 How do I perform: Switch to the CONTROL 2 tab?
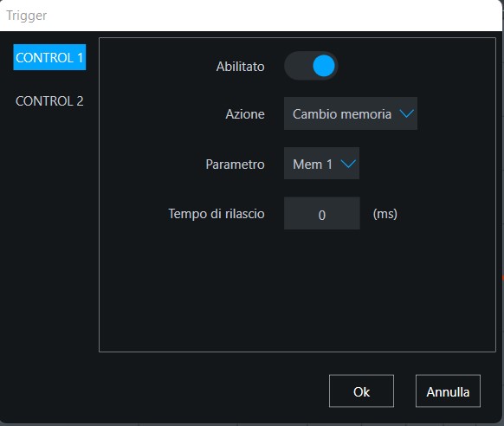[x=49, y=101]
